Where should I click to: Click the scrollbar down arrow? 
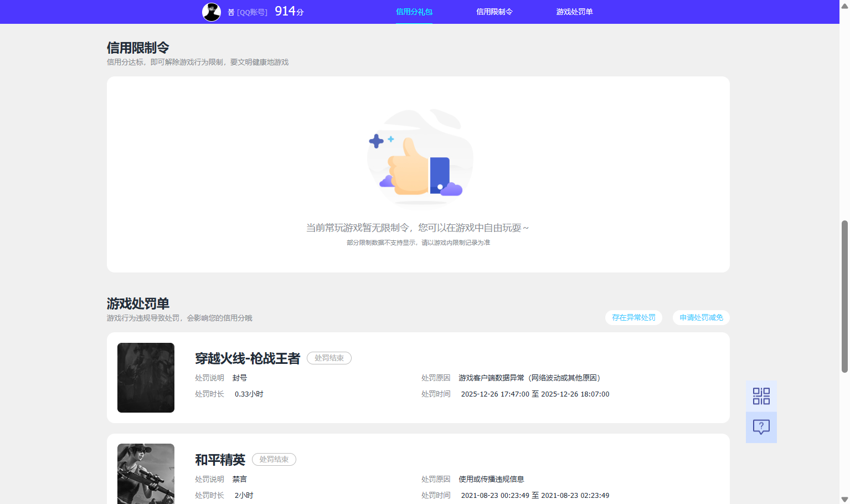[844, 500]
